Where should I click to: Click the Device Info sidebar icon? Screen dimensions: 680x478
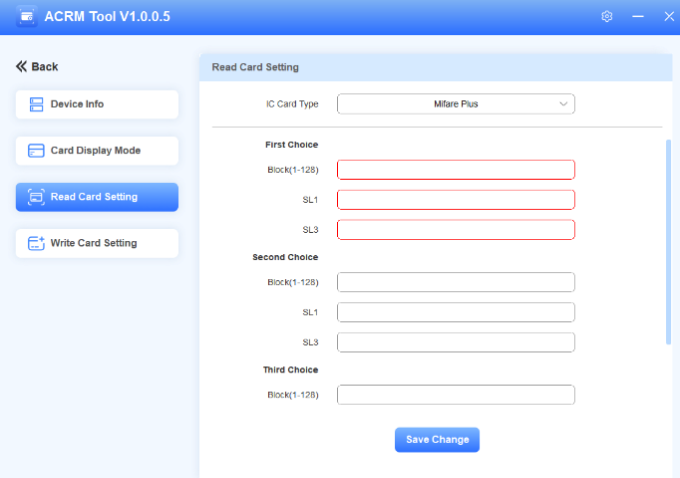(x=36, y=104)
